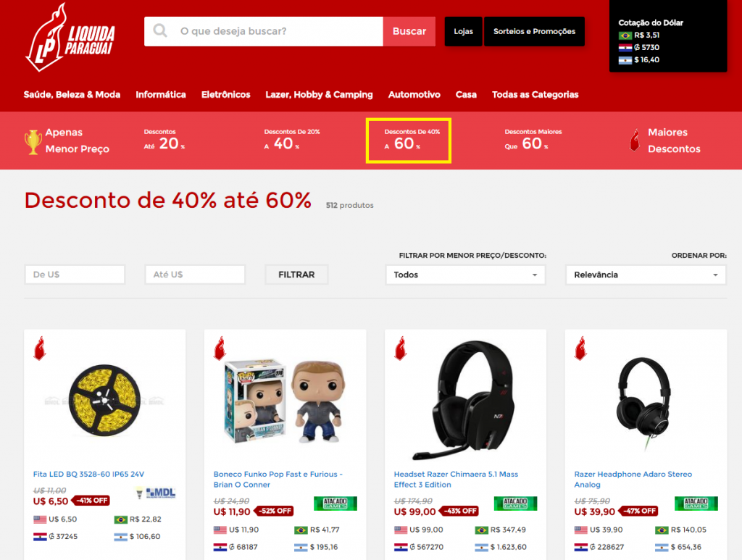
Task: Click the magnifying glass search icon
Action: coord(160,30)
